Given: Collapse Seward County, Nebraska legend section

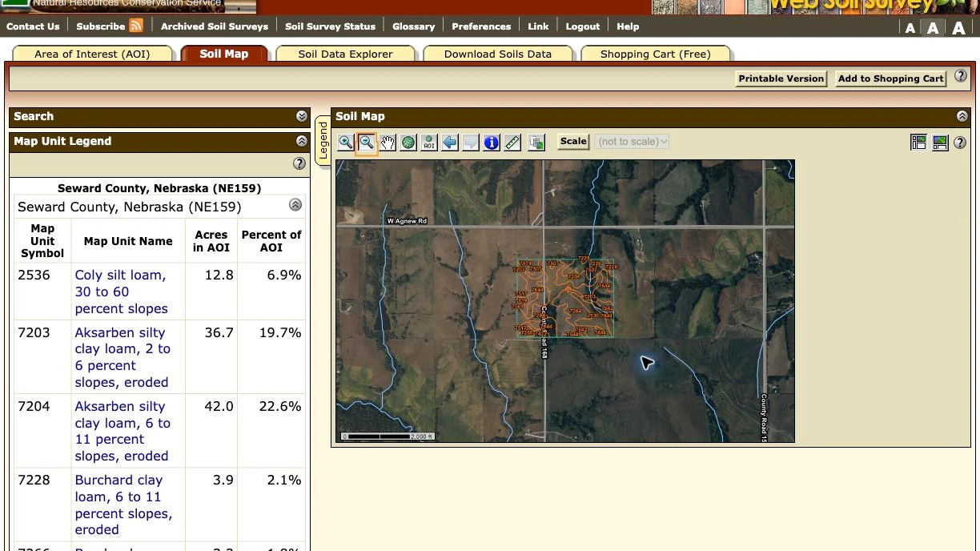Looking at the screenshot, I should 295,205.
